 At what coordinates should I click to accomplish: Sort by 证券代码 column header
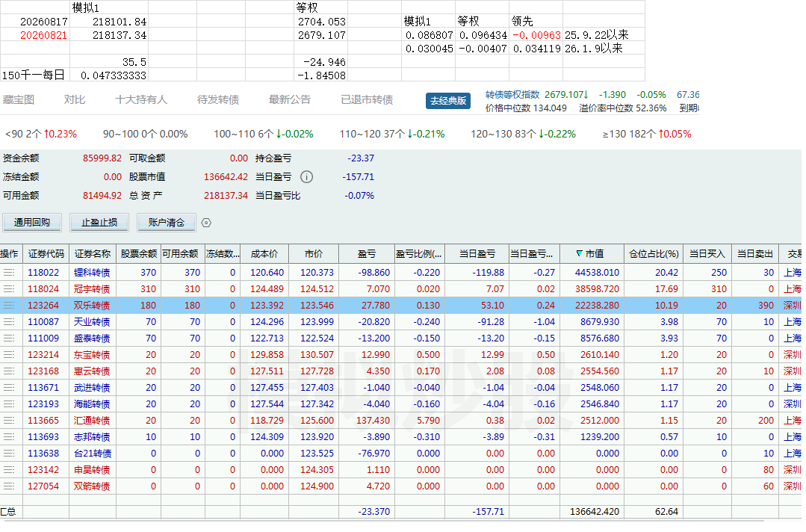pos(46,254)
